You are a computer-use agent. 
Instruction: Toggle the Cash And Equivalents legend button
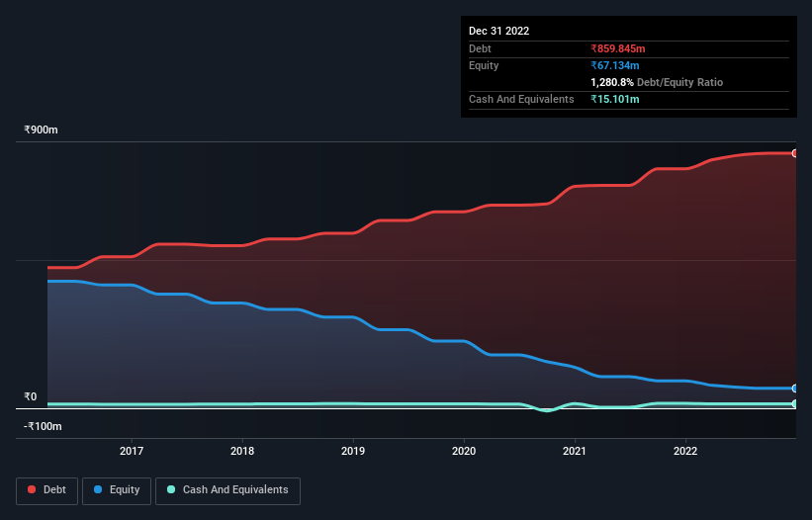[227, 490]
